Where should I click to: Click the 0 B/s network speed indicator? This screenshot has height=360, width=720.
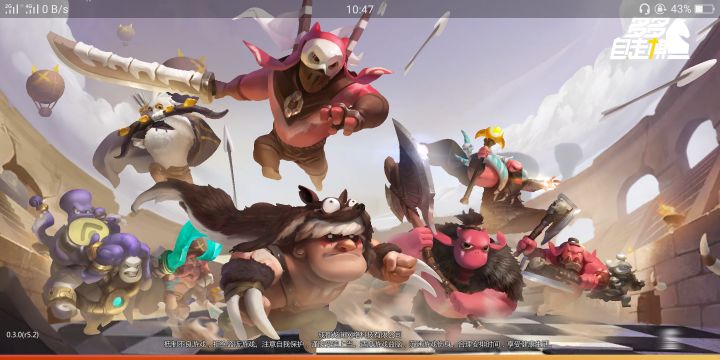(x=55, y=9)
